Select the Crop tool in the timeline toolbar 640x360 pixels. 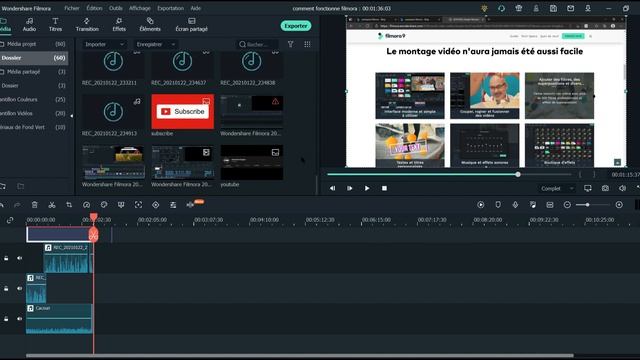tap(69, 204)
